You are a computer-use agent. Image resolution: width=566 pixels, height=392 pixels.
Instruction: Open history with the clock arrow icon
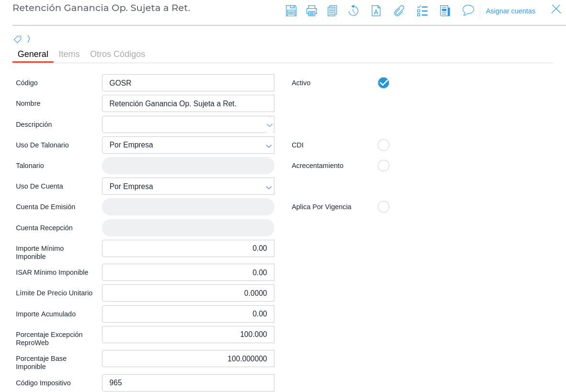(x=353, y=11)
